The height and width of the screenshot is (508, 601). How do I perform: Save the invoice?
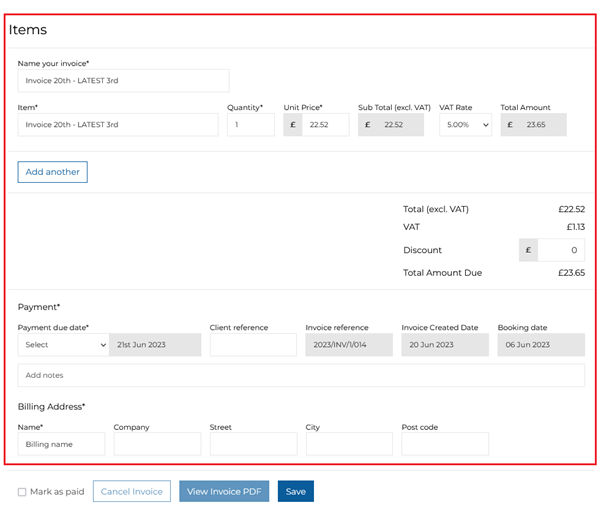pos(296,491)
